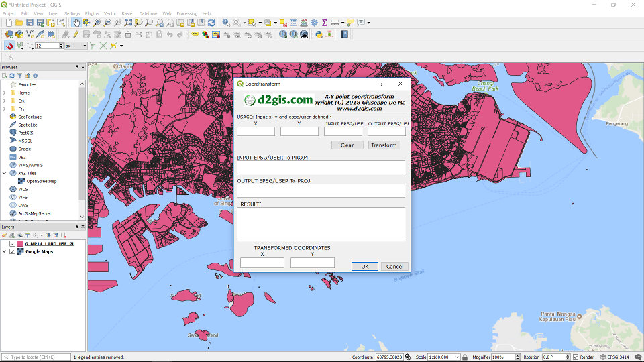Screen dimensions: 644x362
Task: Click the INPUT EPSG/USER To PROJ4 field
Action: [321, 167]
